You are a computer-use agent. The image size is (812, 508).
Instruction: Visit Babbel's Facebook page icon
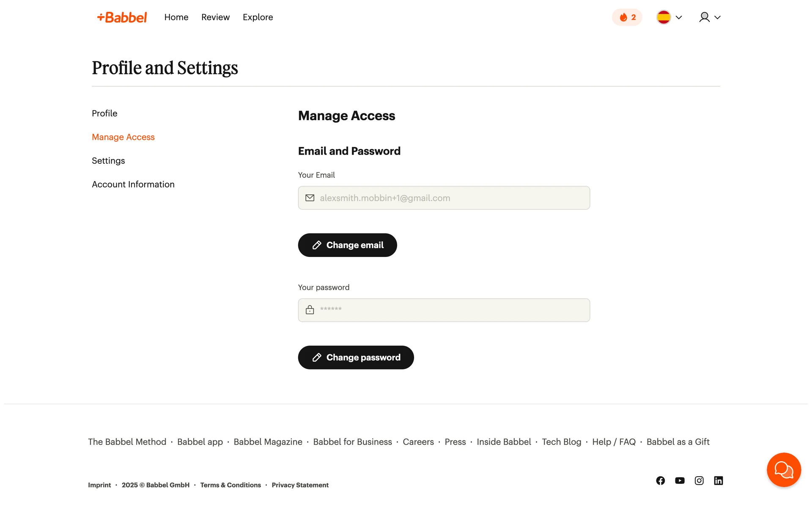pos(660,480)
